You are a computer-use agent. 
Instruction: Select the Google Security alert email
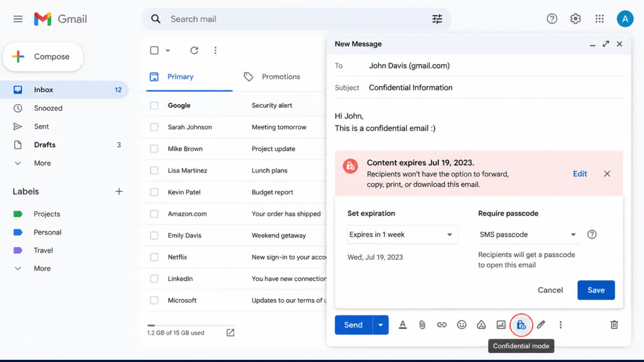point(154,106)
